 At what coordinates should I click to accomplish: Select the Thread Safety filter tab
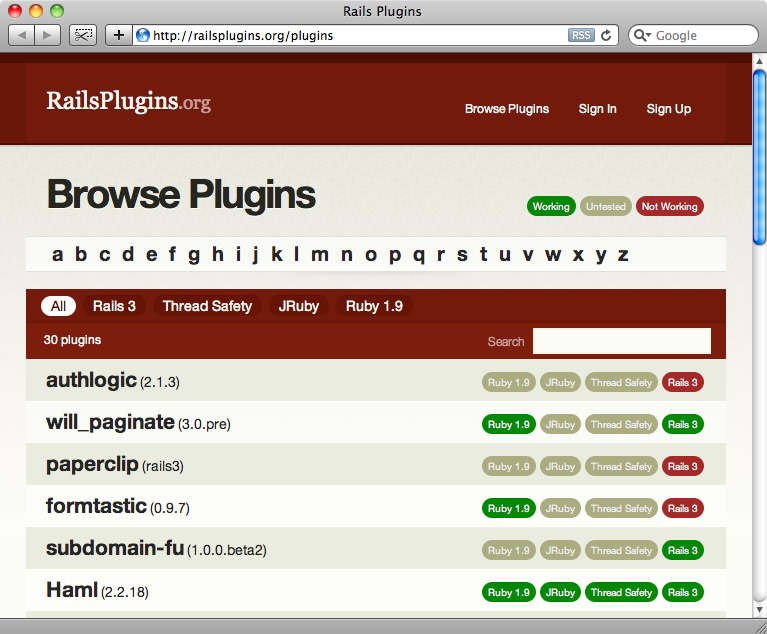tap(207, 306)
